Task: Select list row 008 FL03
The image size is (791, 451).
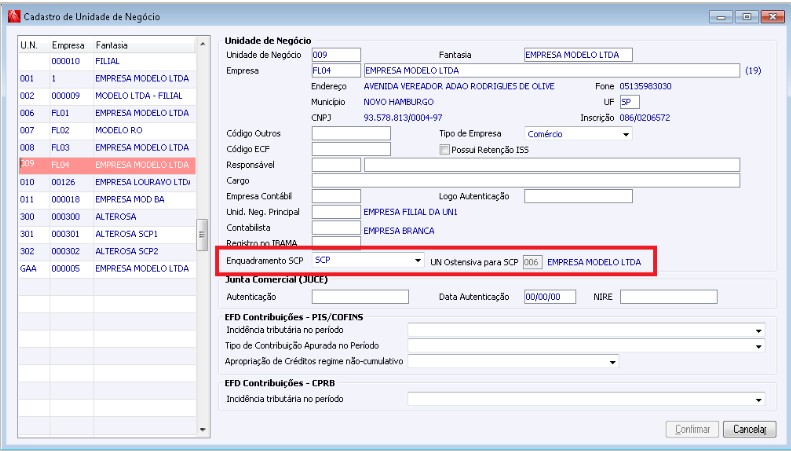Action: [107, 148]
